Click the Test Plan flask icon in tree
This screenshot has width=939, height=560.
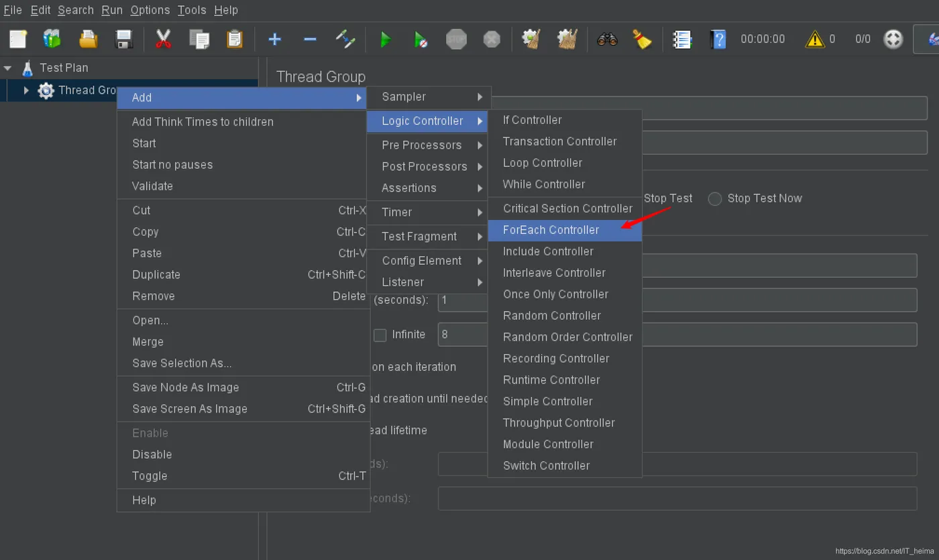[27, 68]
